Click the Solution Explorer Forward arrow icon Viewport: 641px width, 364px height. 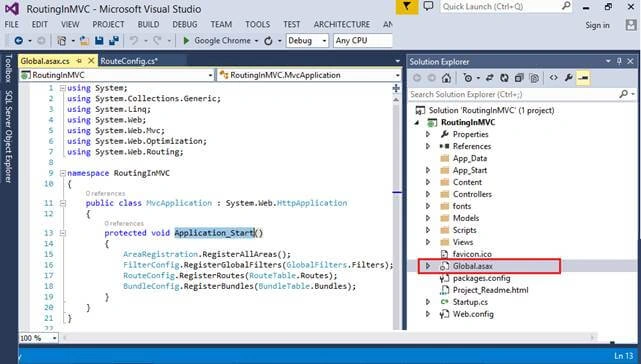click(431, 78)
